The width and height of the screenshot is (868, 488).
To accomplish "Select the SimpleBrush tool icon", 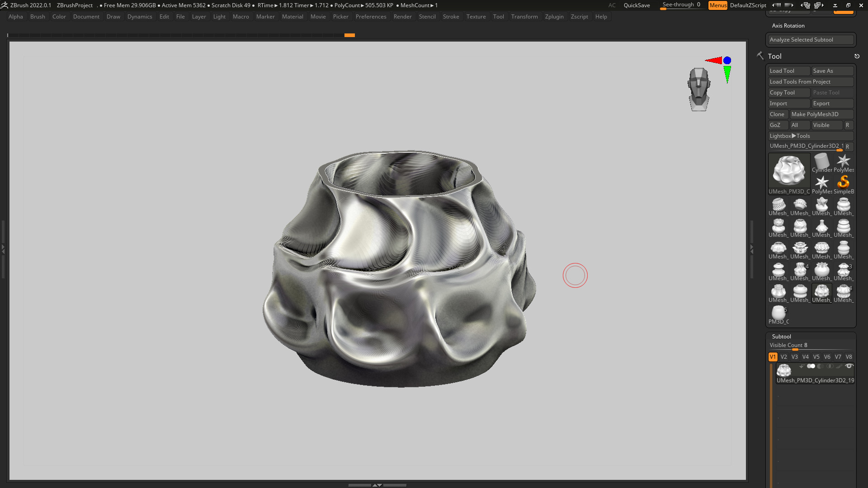I will click(843, 184).
